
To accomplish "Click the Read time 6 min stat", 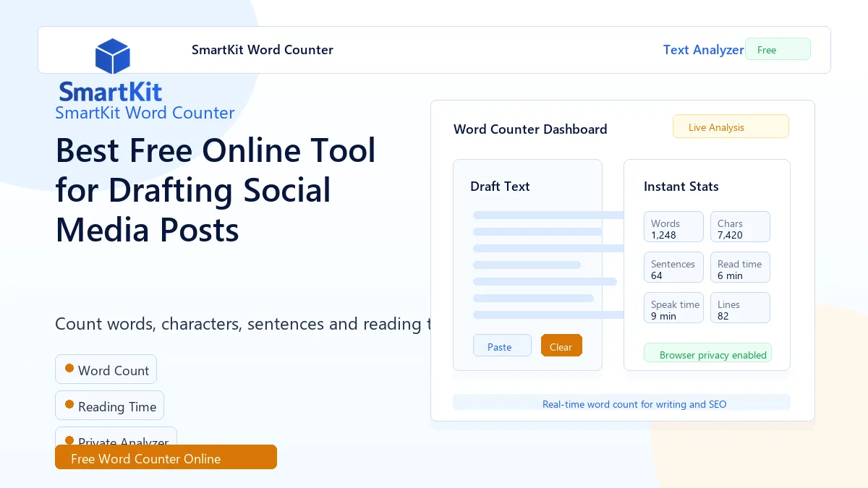I will 740,267.
